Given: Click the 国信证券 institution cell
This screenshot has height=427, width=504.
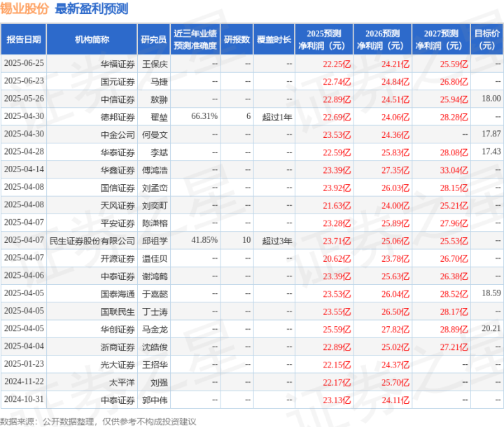Looking at the screenshot, I should point(118,188).
